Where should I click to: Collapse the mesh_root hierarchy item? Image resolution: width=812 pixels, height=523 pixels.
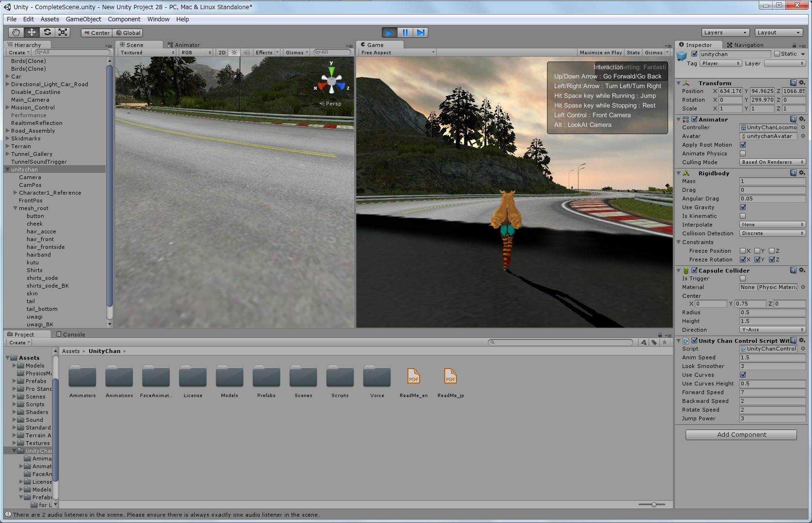pos(16,208)
